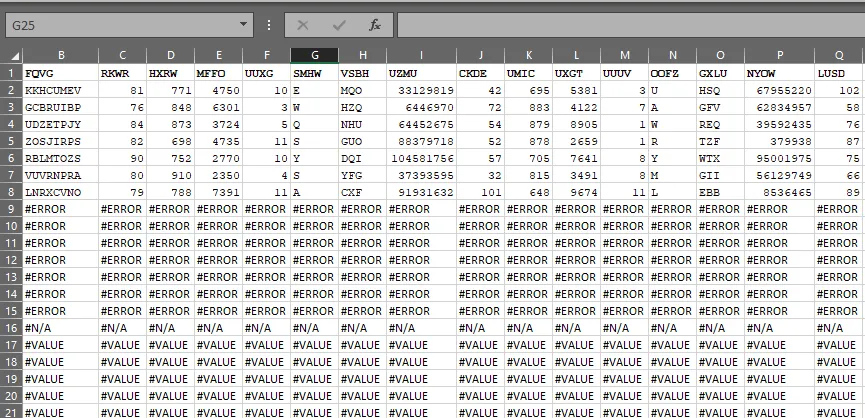The width and height of the screenshot is (865, 418).
Task: Click cell with value 33129819
Action: point(421,90)
